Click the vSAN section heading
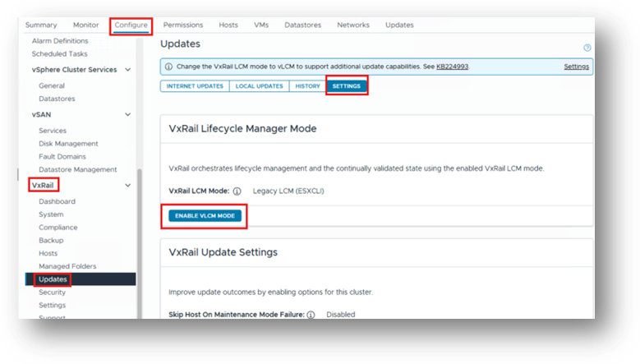This screenshot has width=640, height=364. 41,115
